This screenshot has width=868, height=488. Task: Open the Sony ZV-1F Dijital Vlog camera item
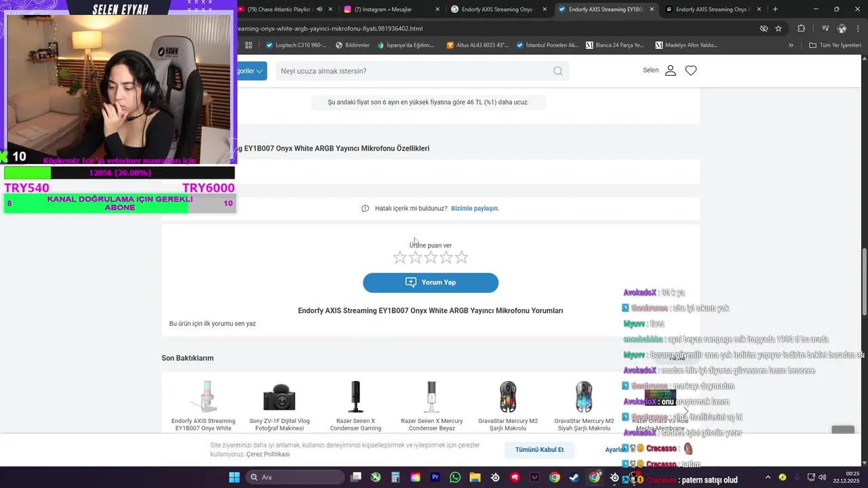coord(279,405)
